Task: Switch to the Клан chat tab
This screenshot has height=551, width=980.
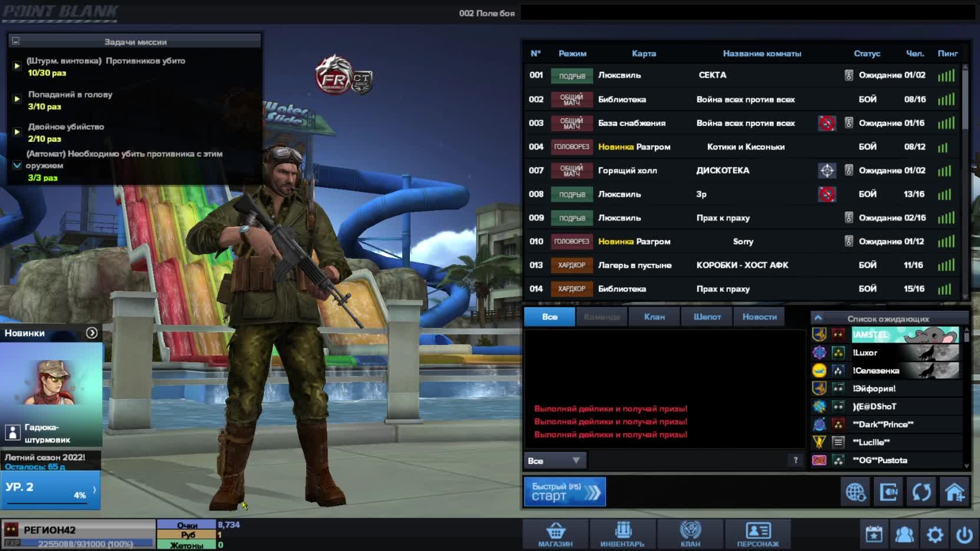Action: [x=654, y=317]
